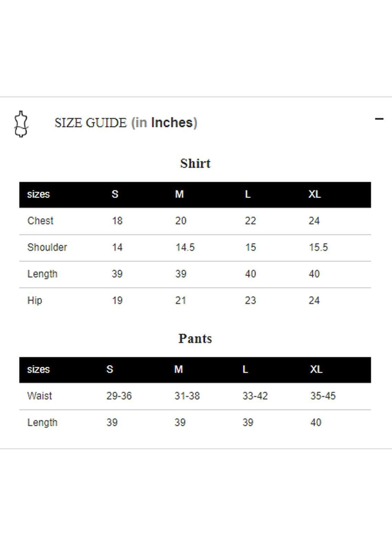Click the mannequin size guide icon
392x546 pixels.
tap(21, 124)
